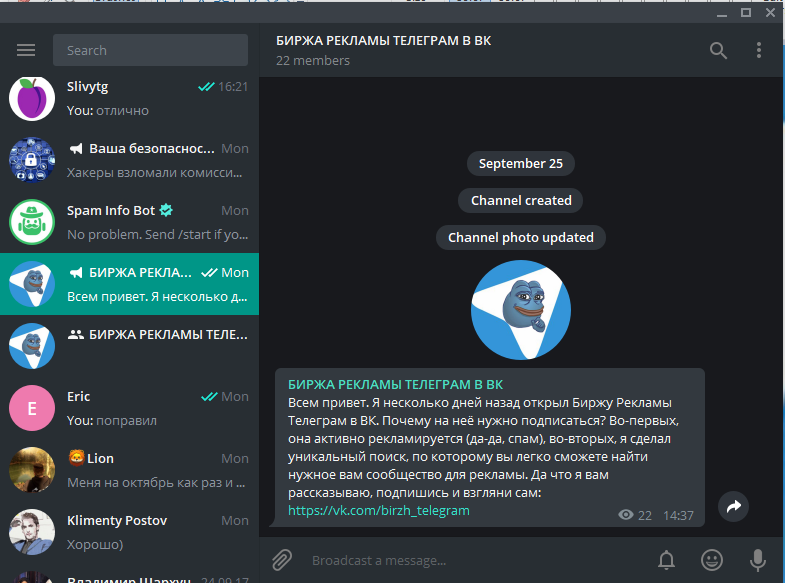This screenshot has width=785, height=583.
Task: Click the lion emoji before Lion name
Action: [x=76, y=457]
